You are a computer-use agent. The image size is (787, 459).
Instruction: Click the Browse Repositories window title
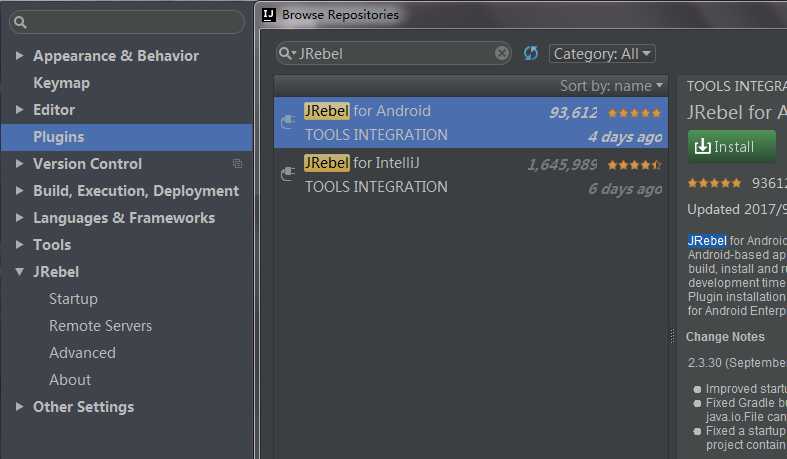(x=340, y=15)
